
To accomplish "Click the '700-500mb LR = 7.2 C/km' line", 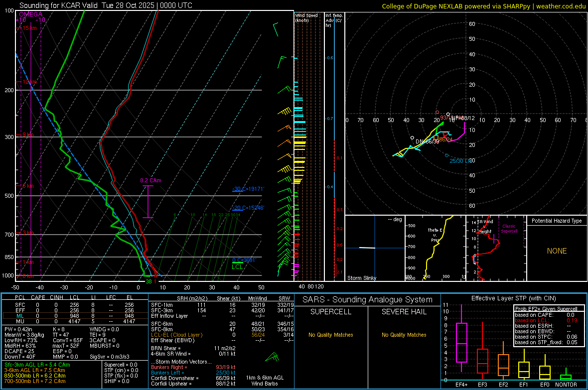I will click(35, 381).
